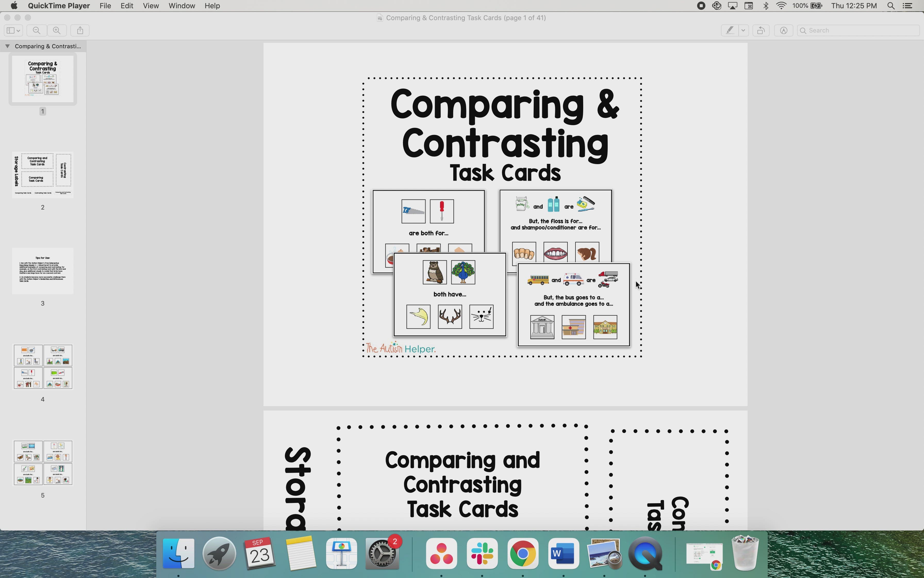
Task: Click the rotate page button
Action: pos(761,31)
